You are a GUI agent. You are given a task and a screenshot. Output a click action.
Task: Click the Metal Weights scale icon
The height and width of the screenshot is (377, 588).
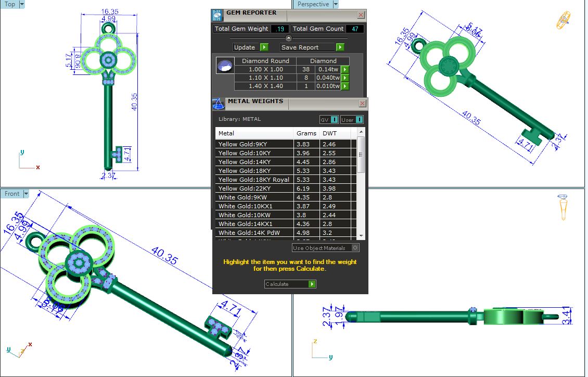click(219, 103)
